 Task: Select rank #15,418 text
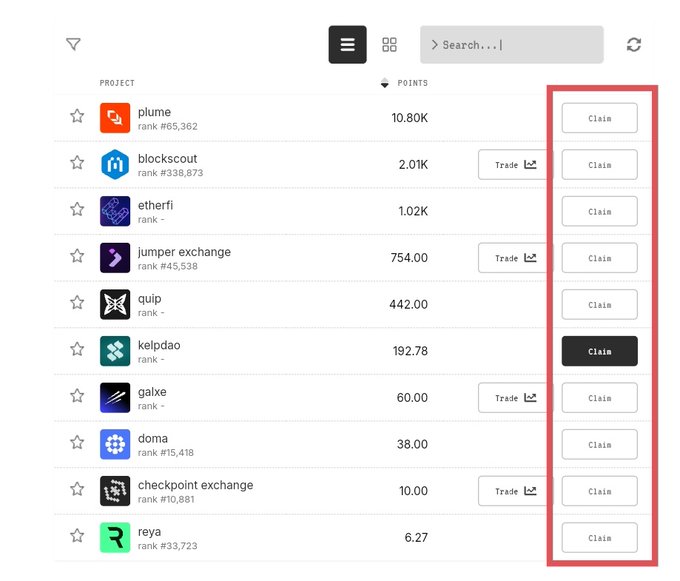pos(166,453)
